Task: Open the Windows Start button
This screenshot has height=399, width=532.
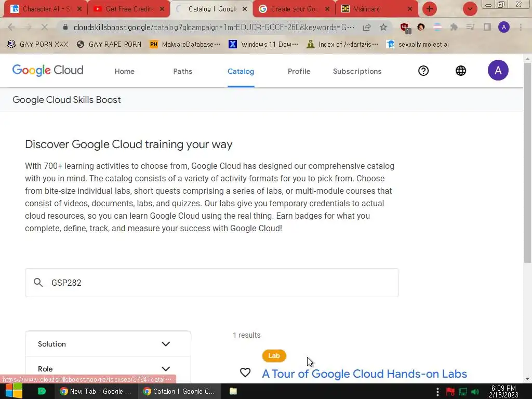Action: [x=14, y=391]
